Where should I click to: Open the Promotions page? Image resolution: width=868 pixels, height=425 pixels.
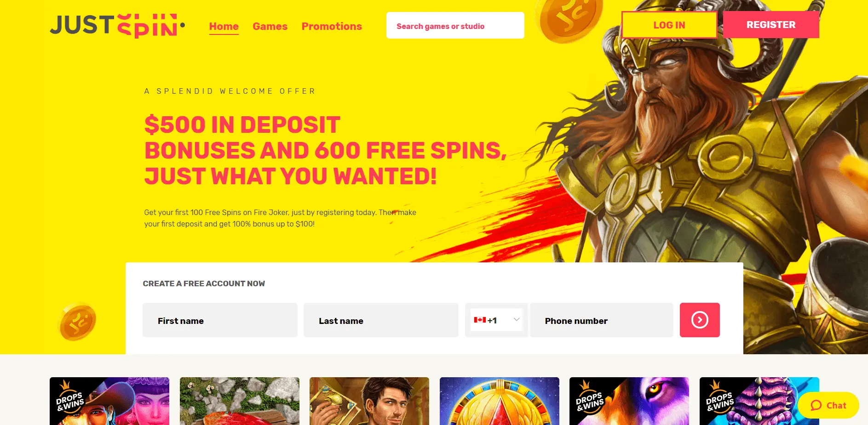pyautogui.click(x=332, y=27)
